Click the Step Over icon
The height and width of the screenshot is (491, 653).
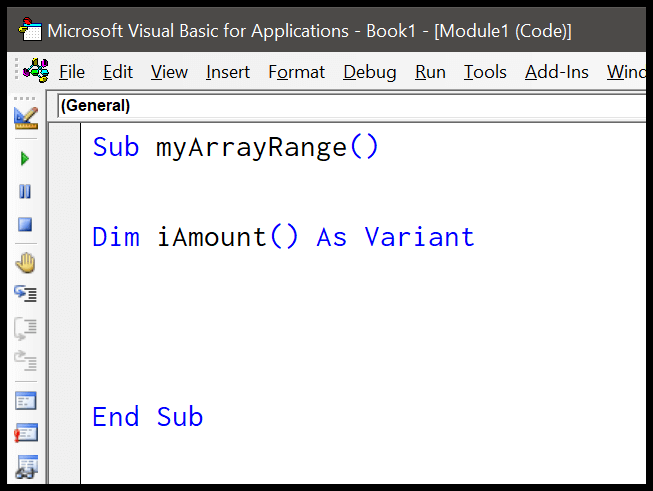click(25, 327)
